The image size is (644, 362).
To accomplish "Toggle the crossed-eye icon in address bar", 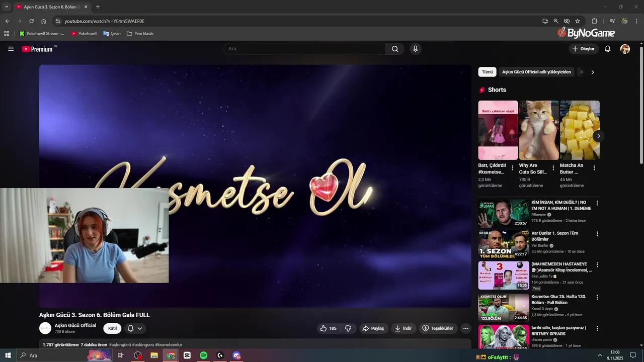I will [567, 21].
